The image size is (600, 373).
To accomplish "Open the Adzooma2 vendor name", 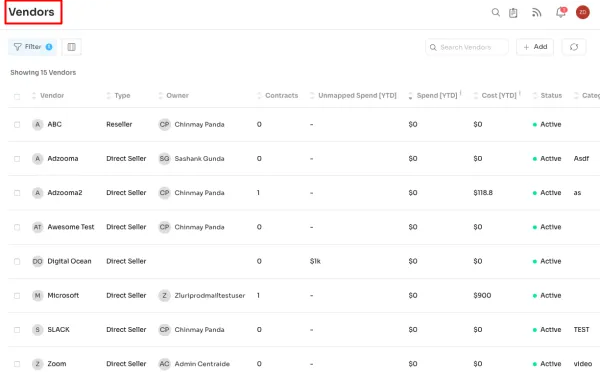I will (65, 193).
